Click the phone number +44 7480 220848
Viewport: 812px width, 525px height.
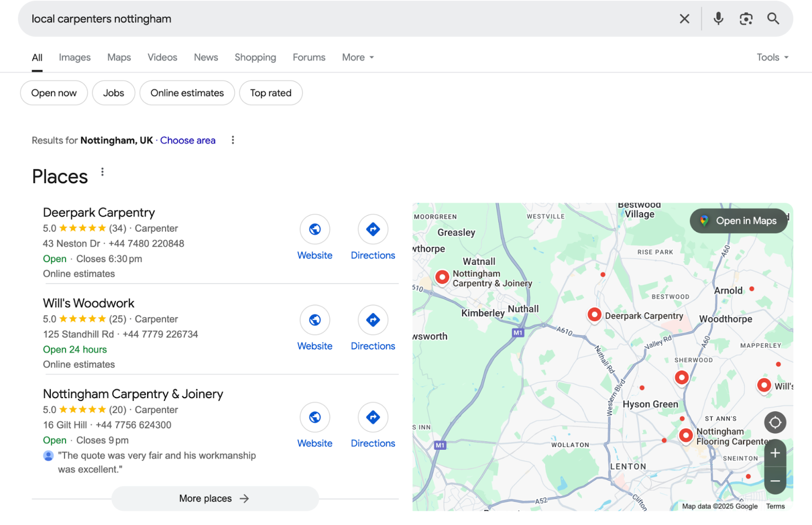[x=146, y=244]
